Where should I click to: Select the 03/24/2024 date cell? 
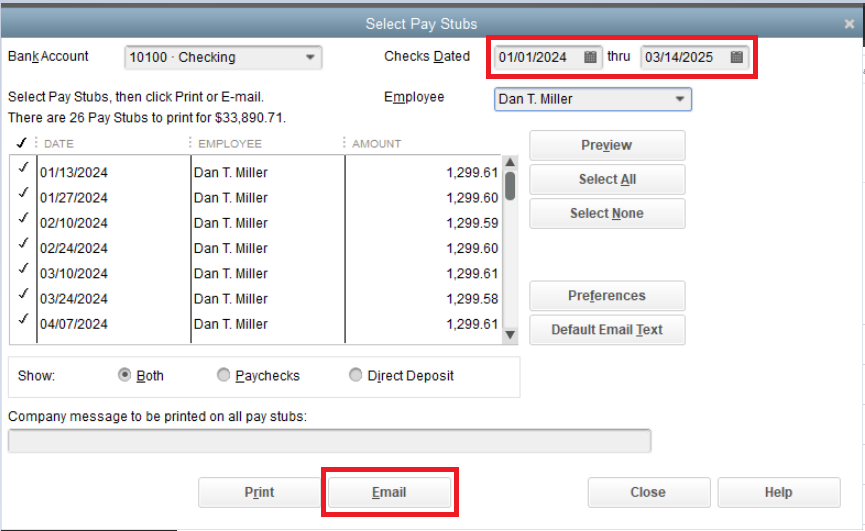(74, 299)
